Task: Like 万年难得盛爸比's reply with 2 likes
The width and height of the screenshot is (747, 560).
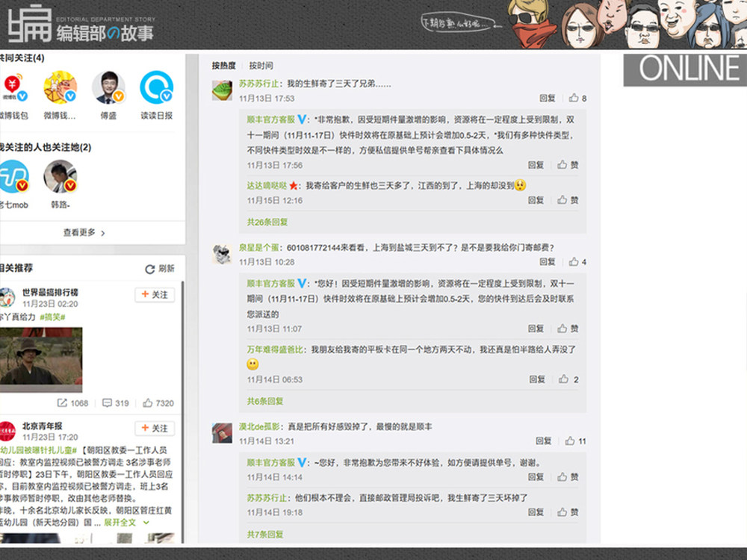Action: pos(568,379)
